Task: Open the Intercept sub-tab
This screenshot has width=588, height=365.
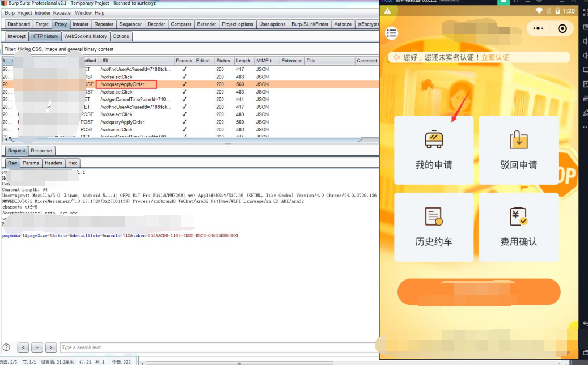Action: tap(16, 36)
